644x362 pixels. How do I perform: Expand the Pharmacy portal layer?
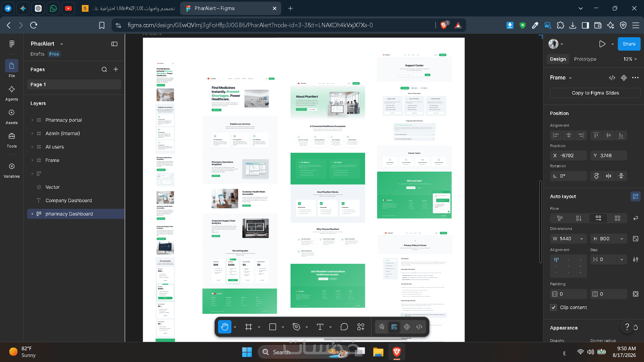(32, 120)
